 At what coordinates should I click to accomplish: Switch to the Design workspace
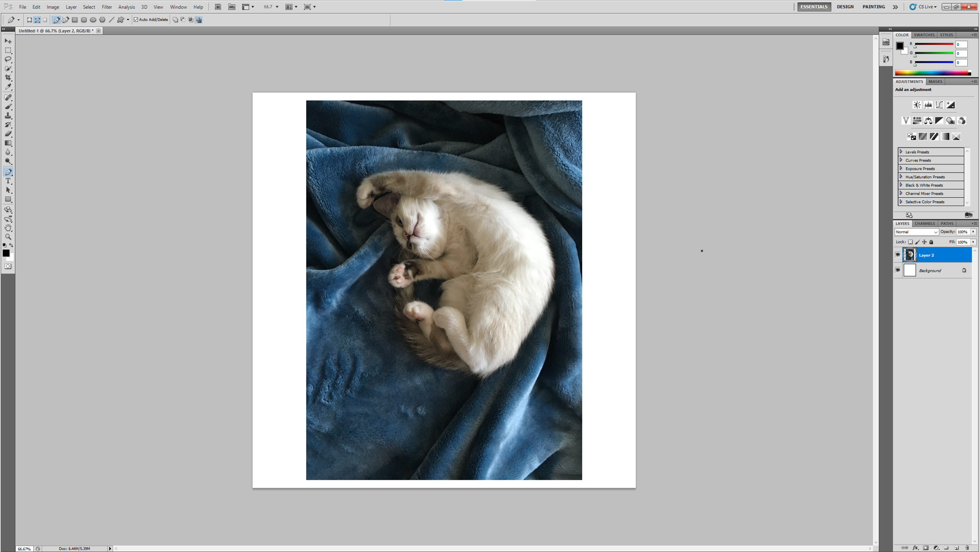click(x=845, y=7)
